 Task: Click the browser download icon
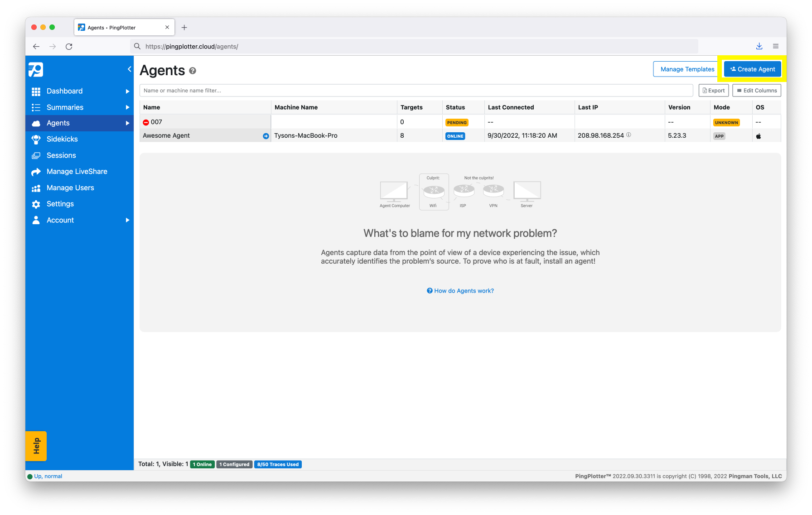[759, 46]
